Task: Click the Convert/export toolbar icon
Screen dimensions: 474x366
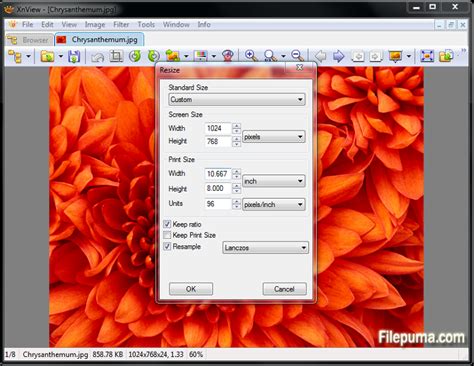Action: pos(446,56)
